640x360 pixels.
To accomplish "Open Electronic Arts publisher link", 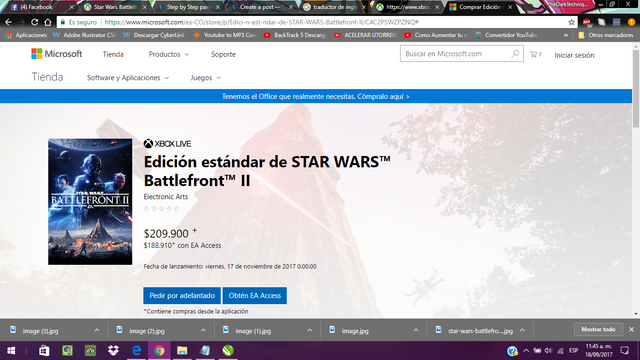I will pos(166,197).
